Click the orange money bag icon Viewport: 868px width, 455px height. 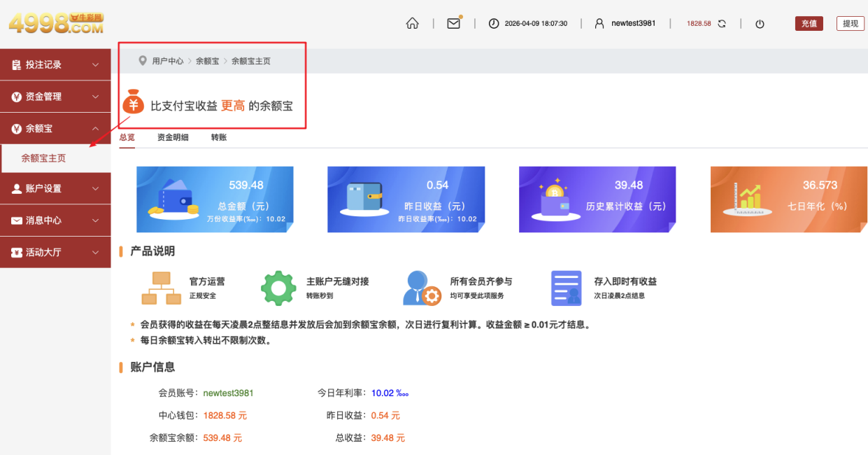tap(133, 103)
